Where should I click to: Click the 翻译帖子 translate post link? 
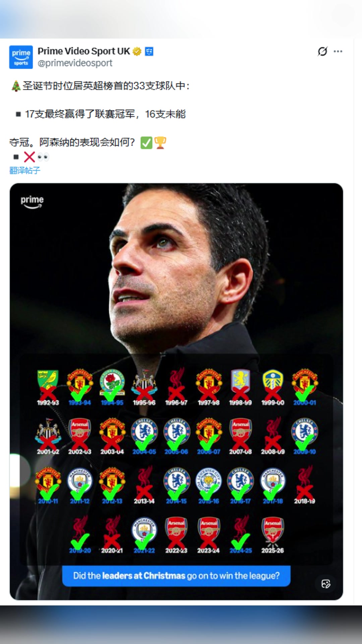[x=25, y=170]
